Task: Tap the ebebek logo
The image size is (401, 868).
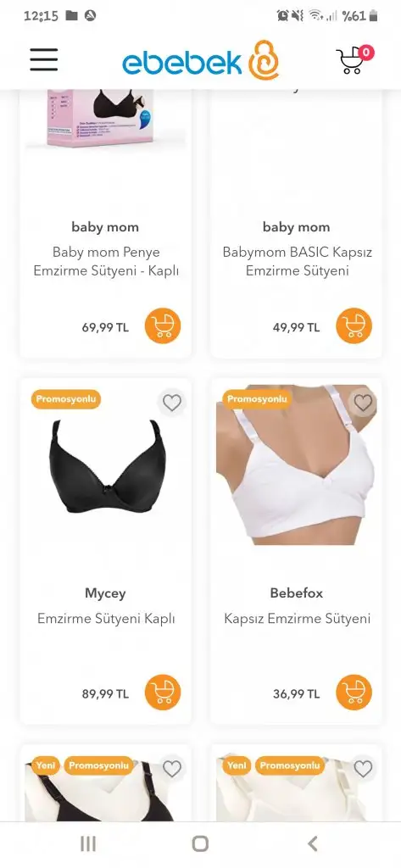Action: [200, 60]
